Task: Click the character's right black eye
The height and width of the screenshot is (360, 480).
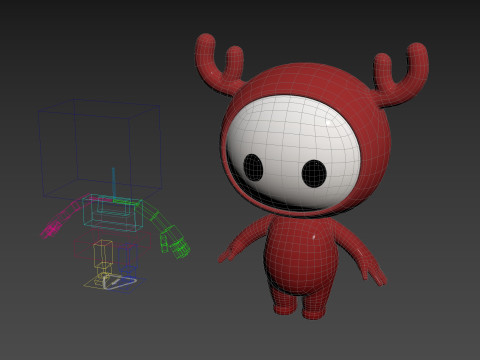Action: [x=314, y=173]
